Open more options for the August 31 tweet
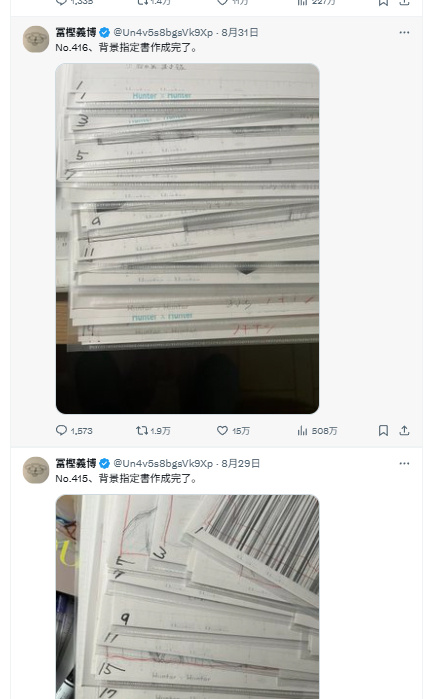426x699 pixels. (x=404, y=33)
